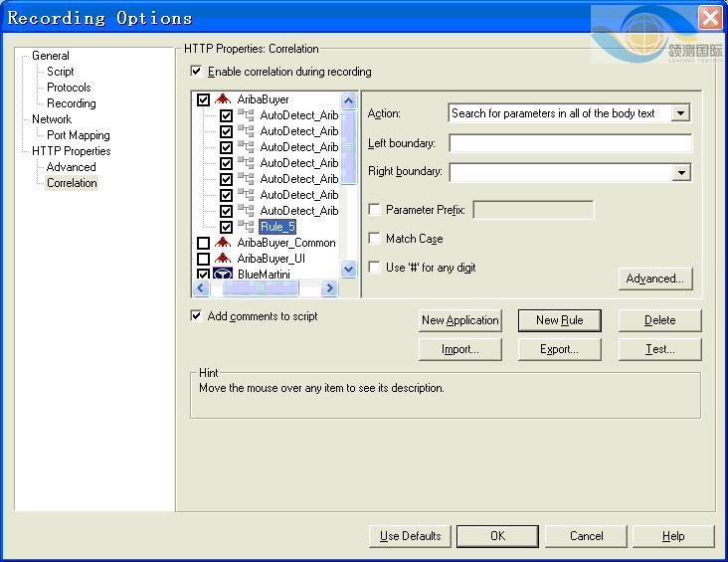
Task: Click the Cancel button
Action: pos(587,536)
